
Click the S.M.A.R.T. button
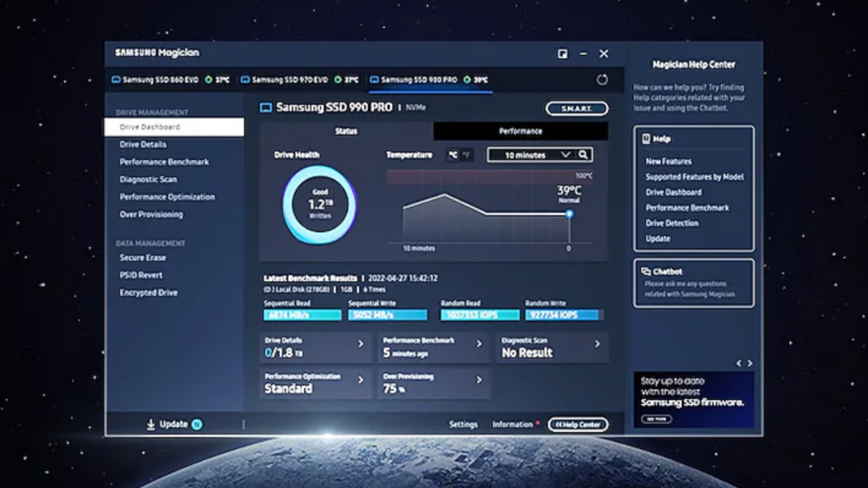click(576, 108)
